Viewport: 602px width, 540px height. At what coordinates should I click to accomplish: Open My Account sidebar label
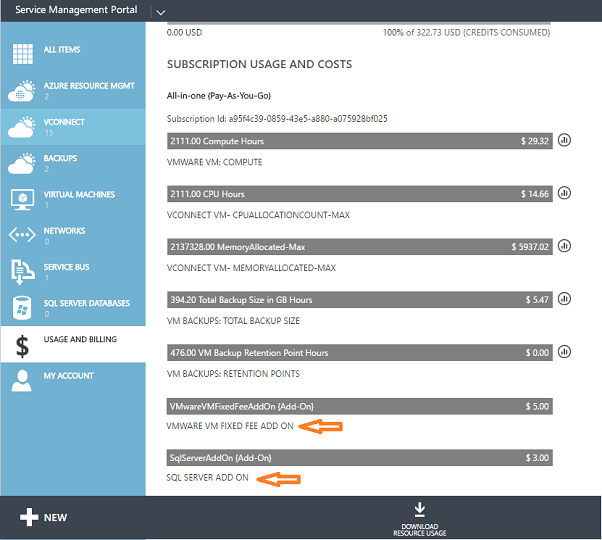[x=68, y=376]
